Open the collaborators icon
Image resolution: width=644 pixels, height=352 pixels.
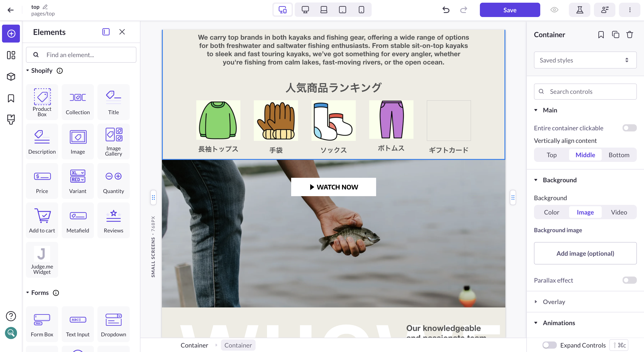point(604,10)
